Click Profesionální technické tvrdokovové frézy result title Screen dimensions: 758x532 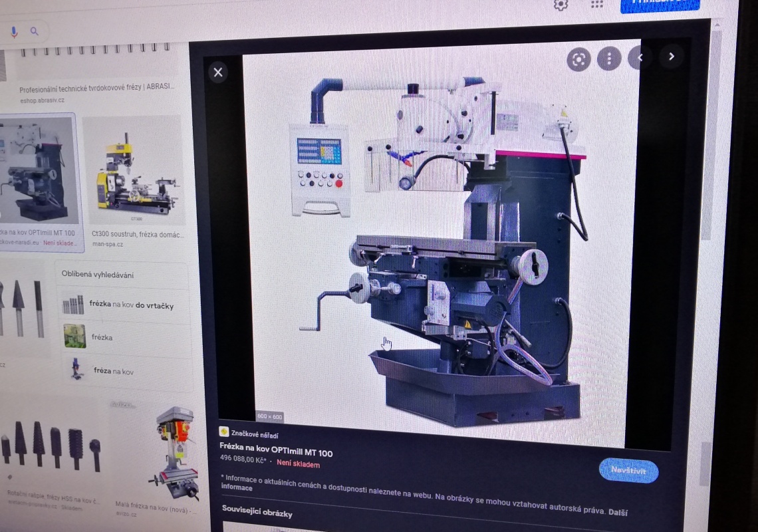[96, 88]
